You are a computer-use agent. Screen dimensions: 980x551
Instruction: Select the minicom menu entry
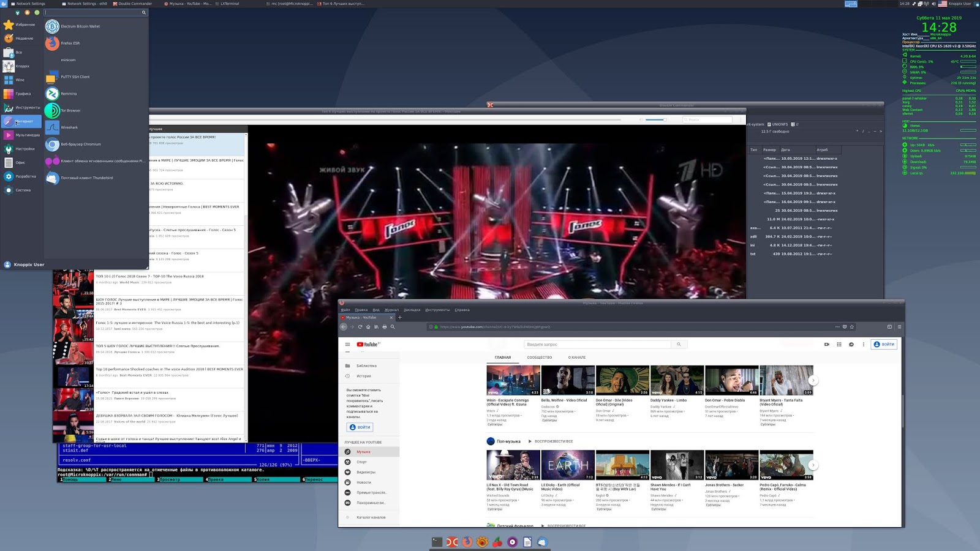pos(95,60)
